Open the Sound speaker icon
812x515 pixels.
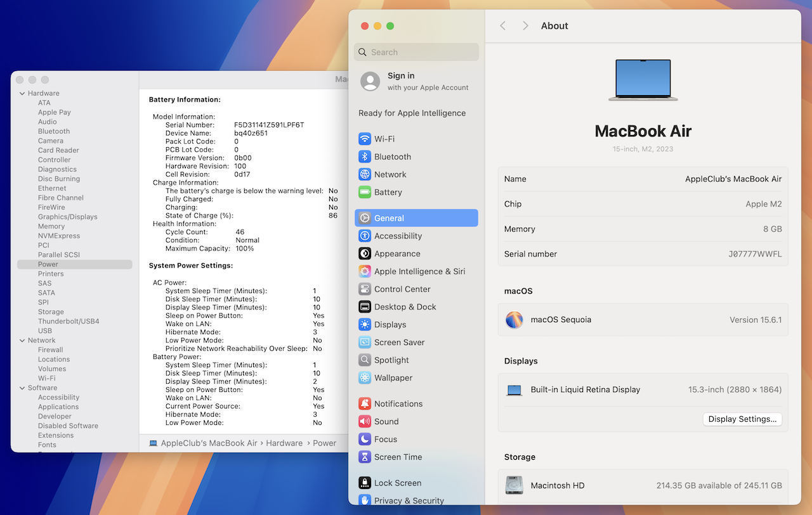click(x=365, y=422)
